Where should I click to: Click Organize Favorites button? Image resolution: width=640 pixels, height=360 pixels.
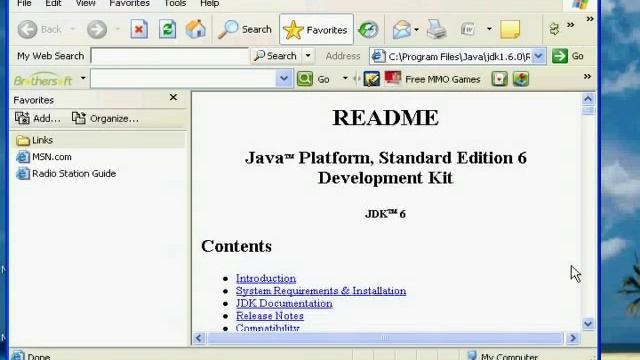point(105,118)
